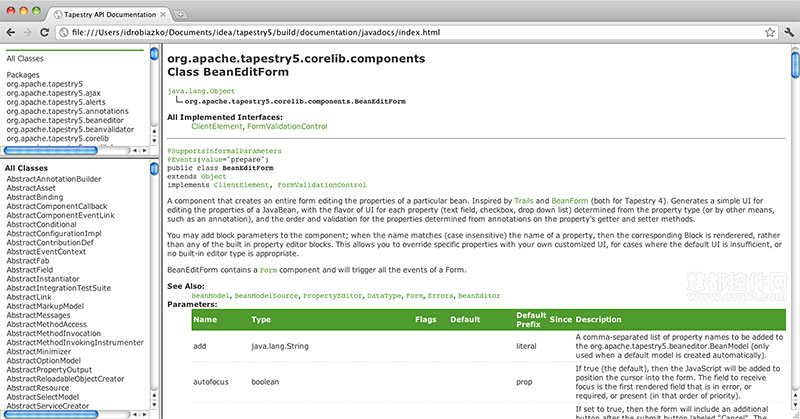Image resolution: width=800 pixels, height=419 pixels.
Task: Open package org.apache.tapestry5.alerts
Action: [x=56, y=102]
